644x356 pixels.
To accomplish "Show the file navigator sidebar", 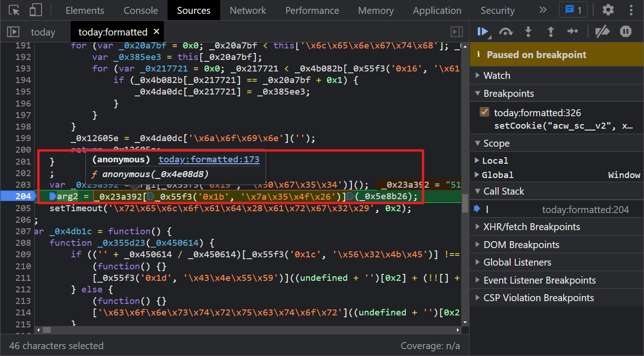I will pyautogui.click(x=13, y=32).
